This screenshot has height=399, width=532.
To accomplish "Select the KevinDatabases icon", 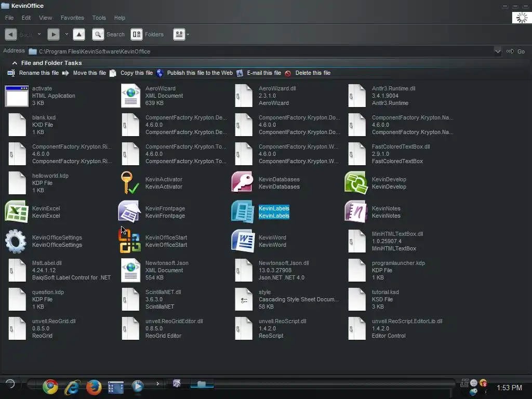I will tap(242, 182).
